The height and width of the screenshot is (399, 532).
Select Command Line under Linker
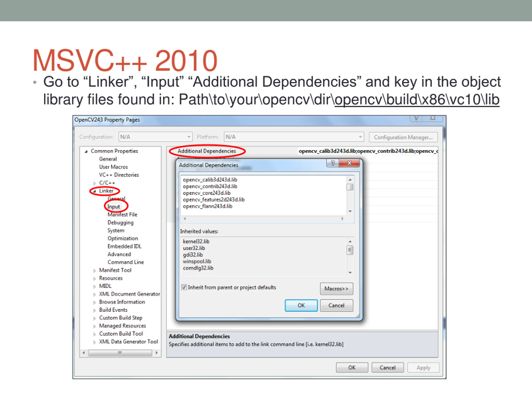point(126,262)
